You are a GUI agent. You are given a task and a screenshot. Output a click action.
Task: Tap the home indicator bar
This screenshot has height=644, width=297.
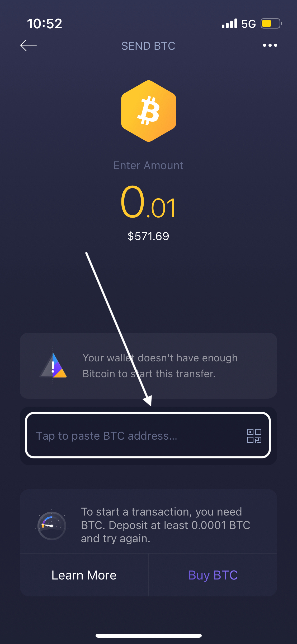[149, 636]
